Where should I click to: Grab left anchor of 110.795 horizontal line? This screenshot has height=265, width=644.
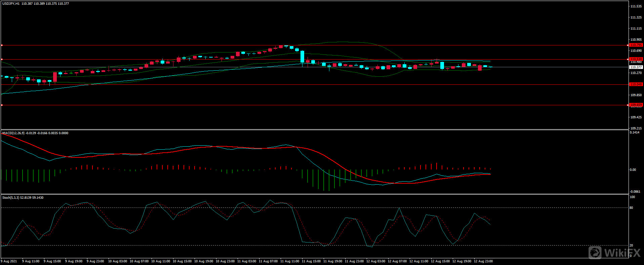coord(2,45)
